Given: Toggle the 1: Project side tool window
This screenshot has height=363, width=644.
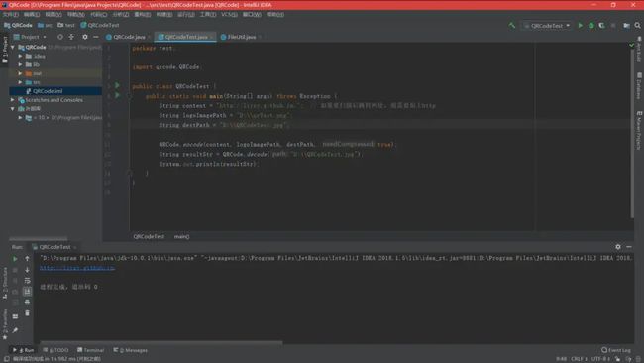Looking at the screenshot, I should 5,50.
